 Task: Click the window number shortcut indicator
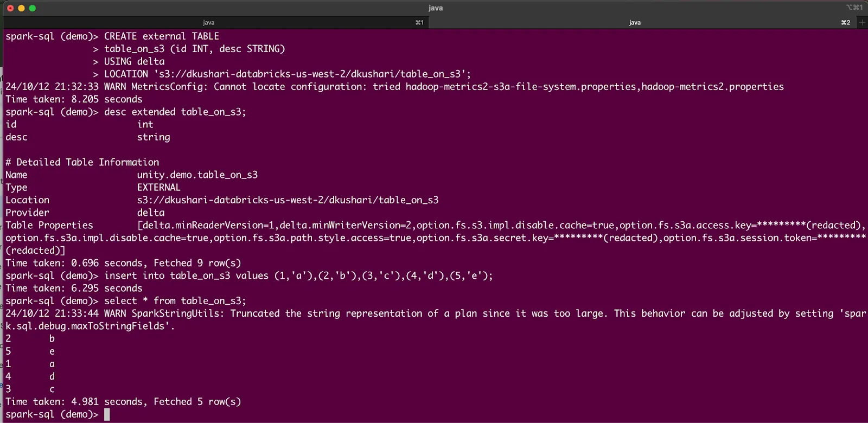pos(854,8)
